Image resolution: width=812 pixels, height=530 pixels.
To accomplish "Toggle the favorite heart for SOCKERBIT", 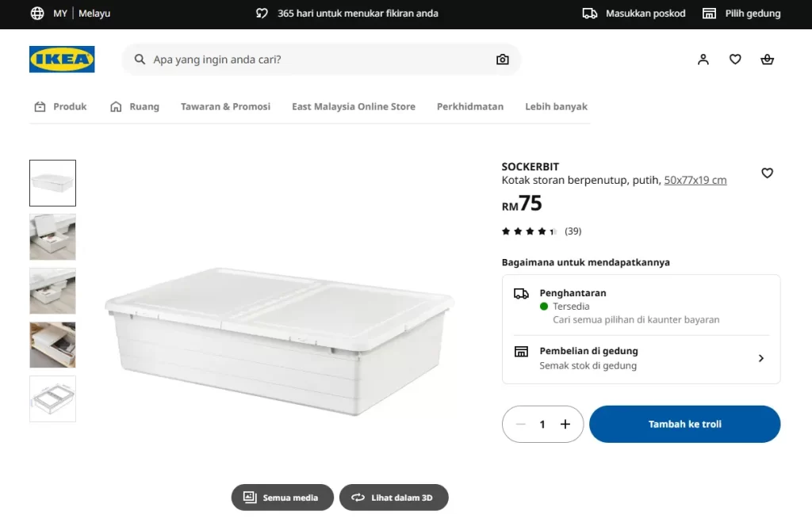I will pos(767,173).
